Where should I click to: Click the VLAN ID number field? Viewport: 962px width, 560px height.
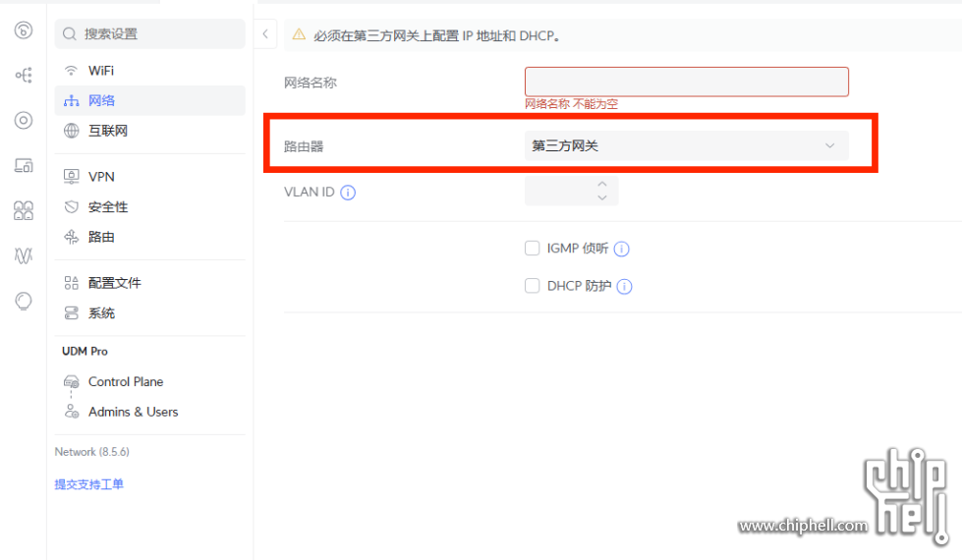571,191
